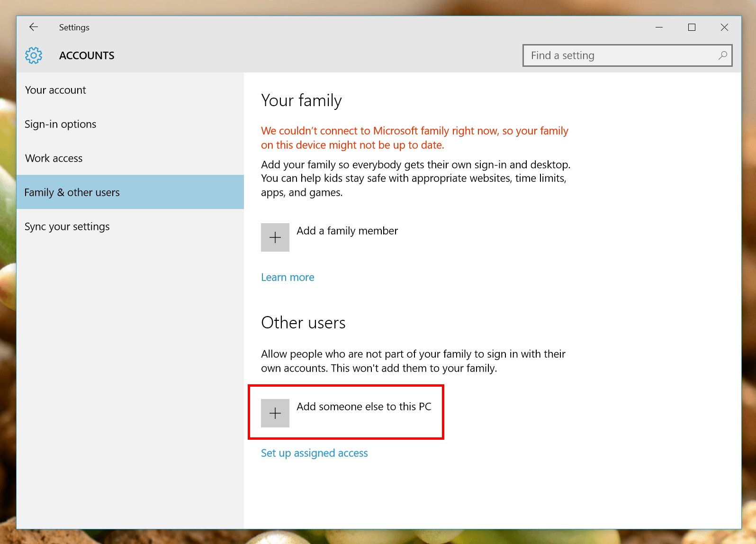
Task: Go back using the arrow icon
Action: click(x=34, y=27)
